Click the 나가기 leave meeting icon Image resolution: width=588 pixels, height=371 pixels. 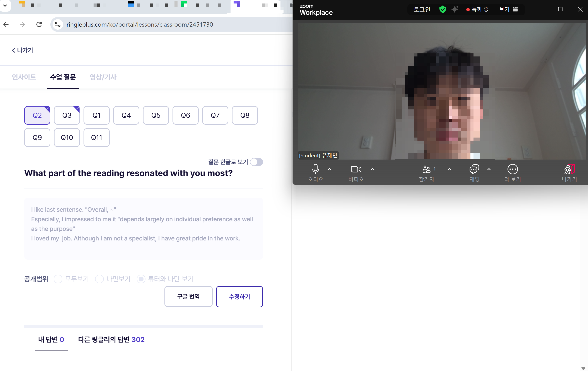pyautogui.click(x=569, y=169)
